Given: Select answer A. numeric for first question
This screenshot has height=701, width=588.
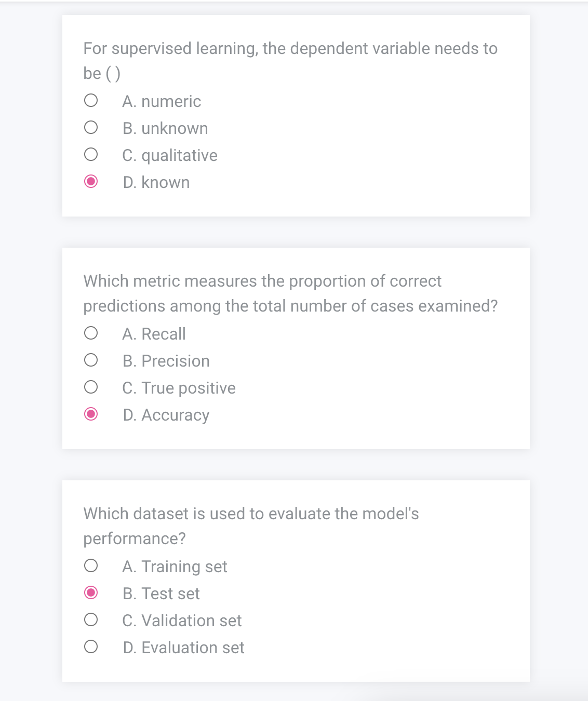Looking at the screenshot, I should coord(90,100).
